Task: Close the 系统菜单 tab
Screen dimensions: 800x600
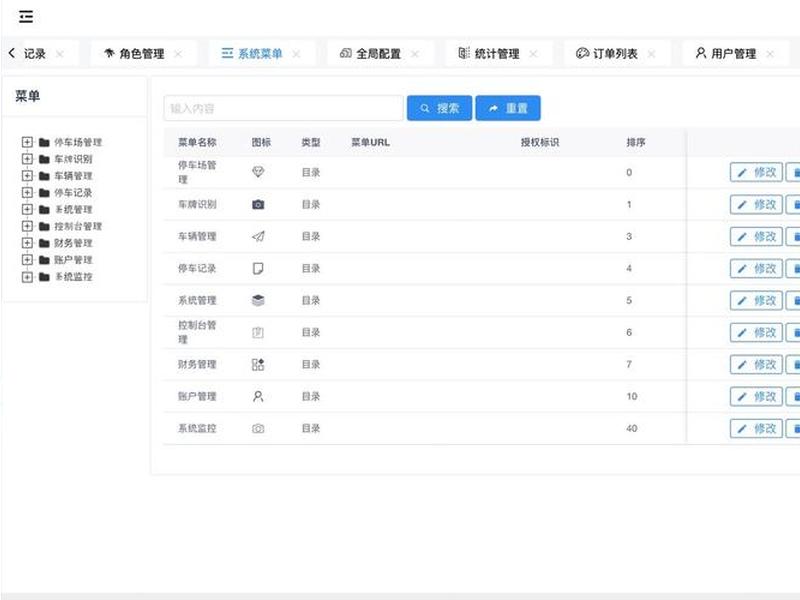Action: coord(296,54)
